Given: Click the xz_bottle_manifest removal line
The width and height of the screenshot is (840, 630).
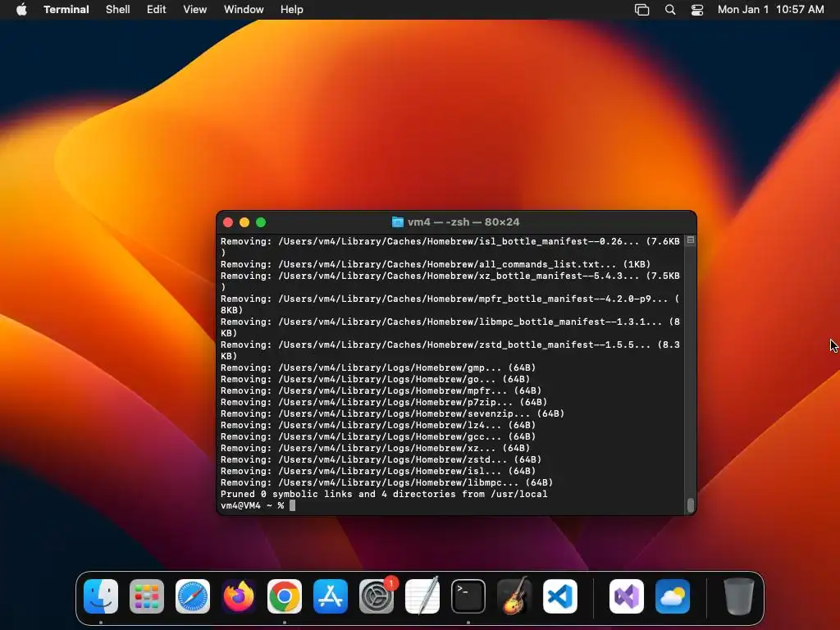Looking at the screenshot, I should tap(450, 281).
